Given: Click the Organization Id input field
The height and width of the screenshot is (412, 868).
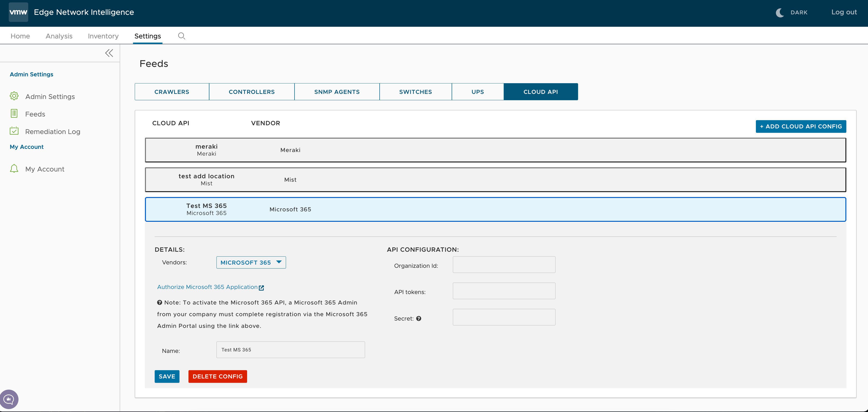Looking at the screenshot, I should (504, 264).
